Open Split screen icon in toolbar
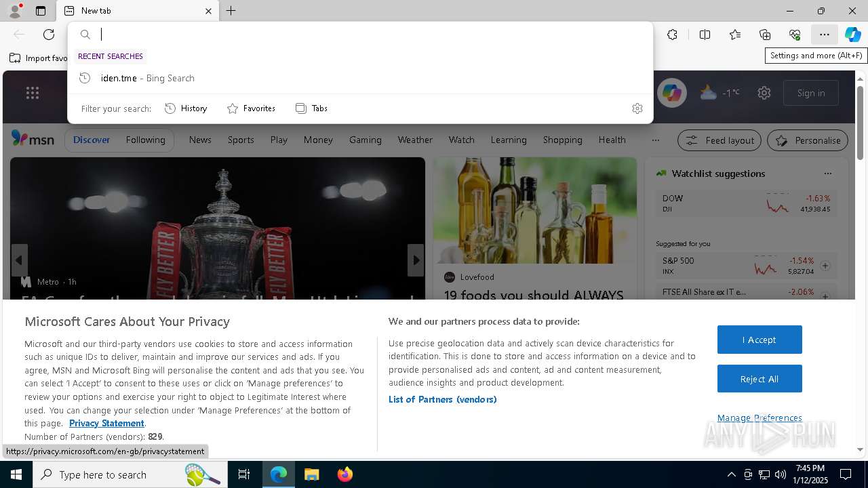This screenshot has height=488, width=868. [x=705, y=35]
